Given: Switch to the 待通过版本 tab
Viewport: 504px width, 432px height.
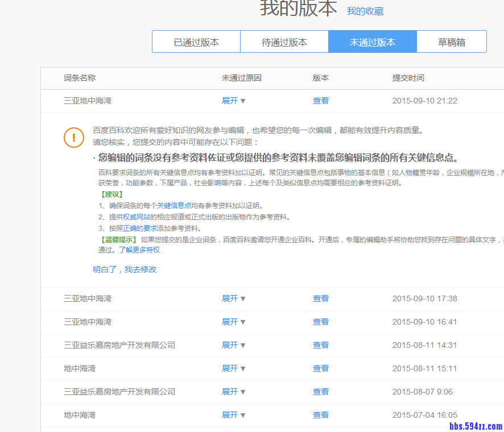Looking at the screenshot, I should pyautogui.click(x=284, y=41).
